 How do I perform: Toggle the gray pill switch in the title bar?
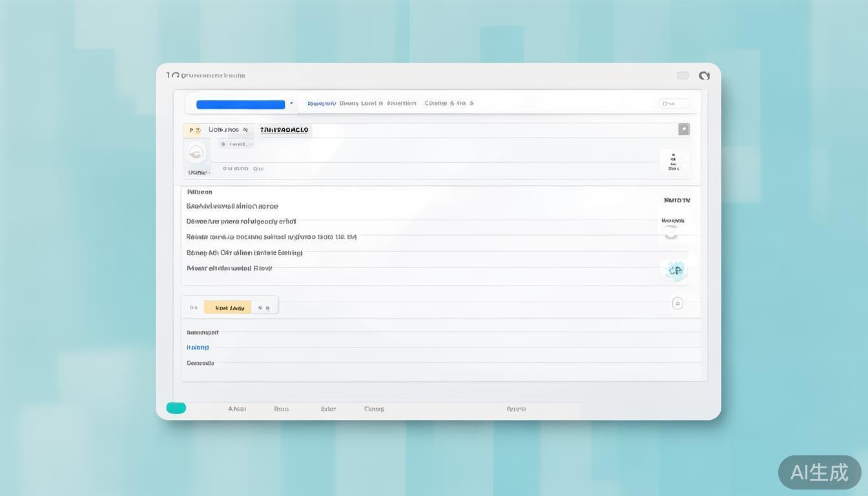(683, 76)
